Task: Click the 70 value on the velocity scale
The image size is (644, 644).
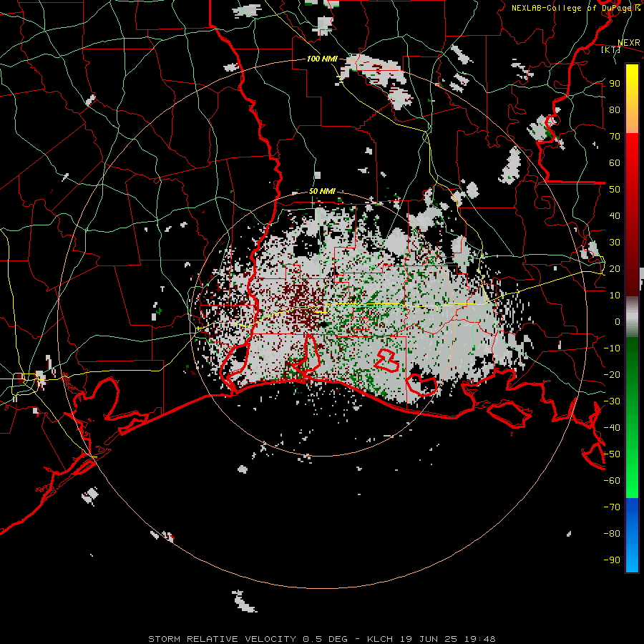Action: tap(615, 137)
